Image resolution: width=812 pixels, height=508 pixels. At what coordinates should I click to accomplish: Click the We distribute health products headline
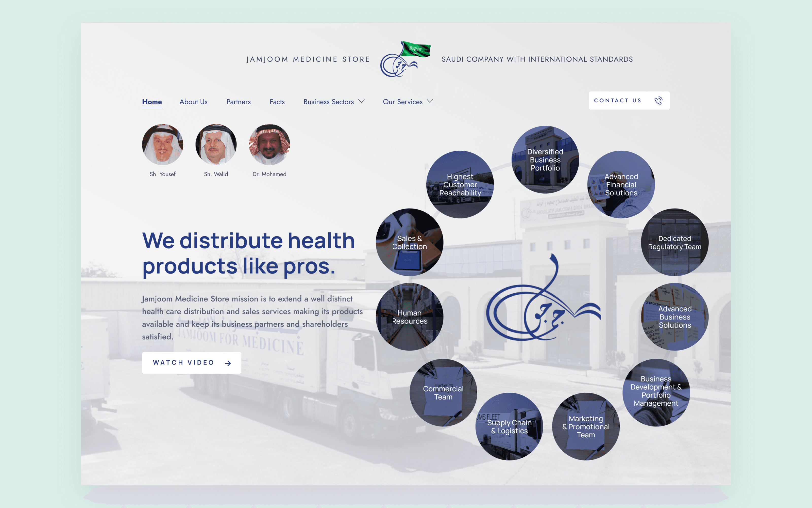[249, 254]
